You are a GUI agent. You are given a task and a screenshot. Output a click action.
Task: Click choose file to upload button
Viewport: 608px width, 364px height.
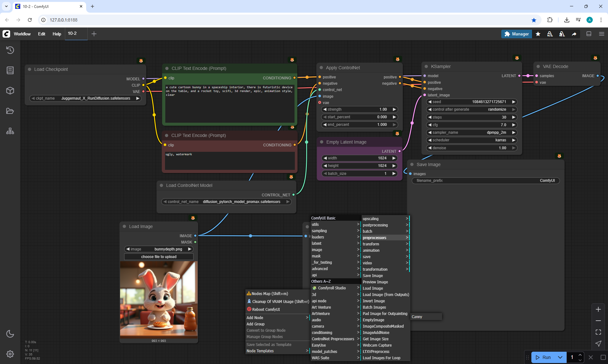tap(159, 257)
